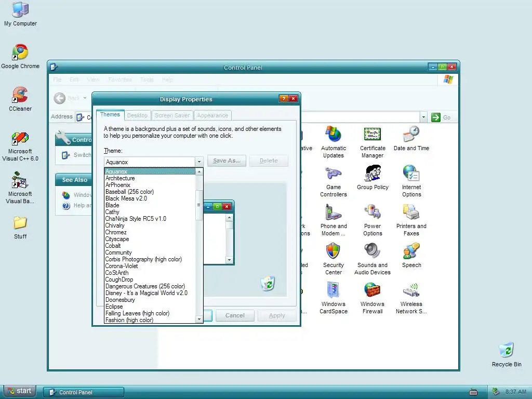The width and height of the screenshot is (532, 399).
Task: Click Control Panel taskbar button
Action: (x=84, y=392)
